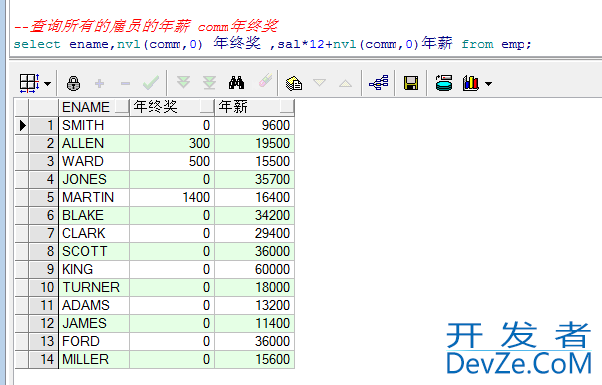Click the 16400 salary value
Viewport: 602px width, 385px height.
(255, 197)
